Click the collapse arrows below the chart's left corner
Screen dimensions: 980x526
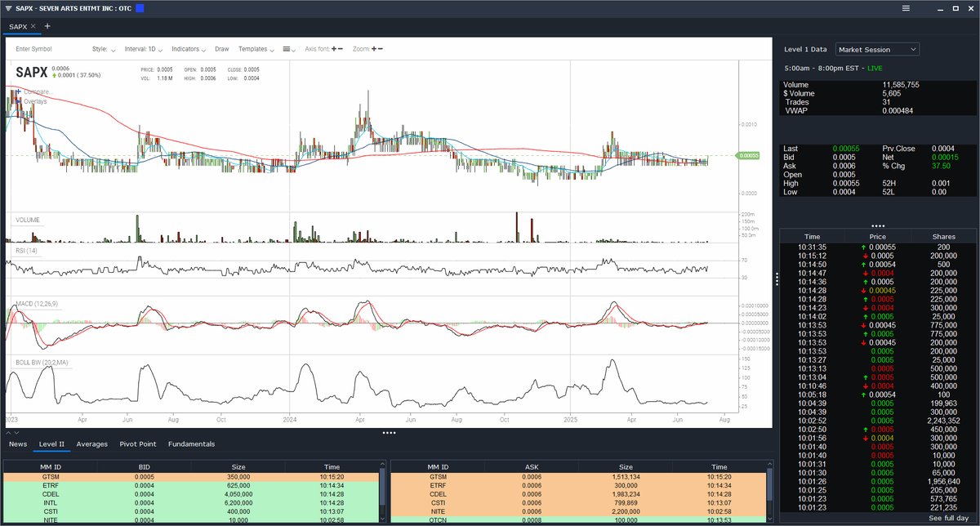coord(14,432)
